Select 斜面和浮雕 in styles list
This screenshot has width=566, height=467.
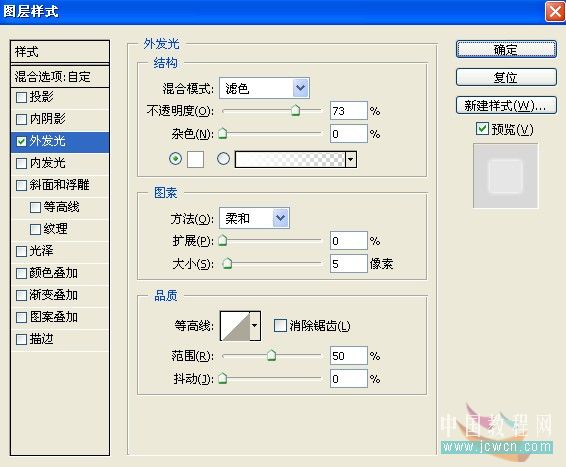pos(60,185)
